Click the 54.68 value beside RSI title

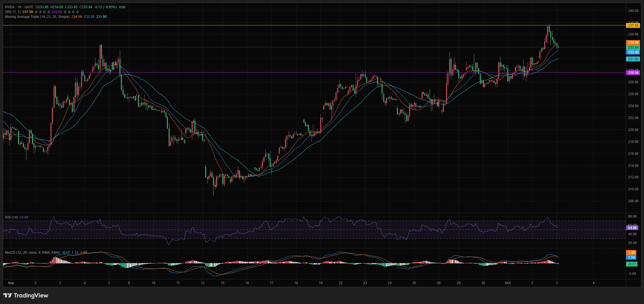(x=24, y=217)
